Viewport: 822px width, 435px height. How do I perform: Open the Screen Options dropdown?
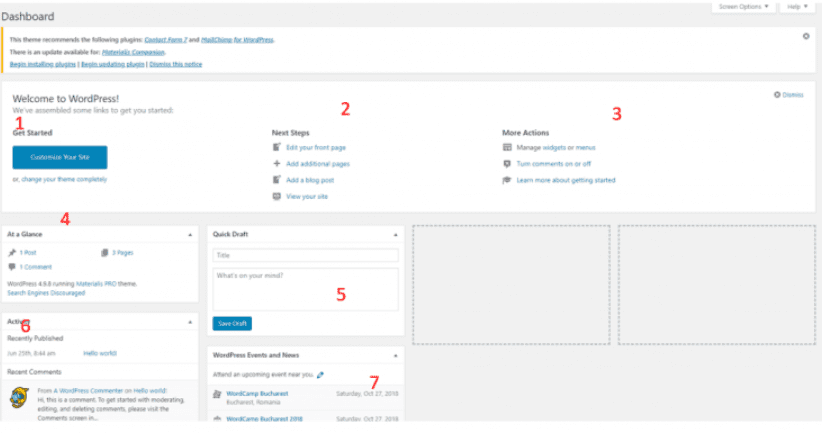click(744, 6)
